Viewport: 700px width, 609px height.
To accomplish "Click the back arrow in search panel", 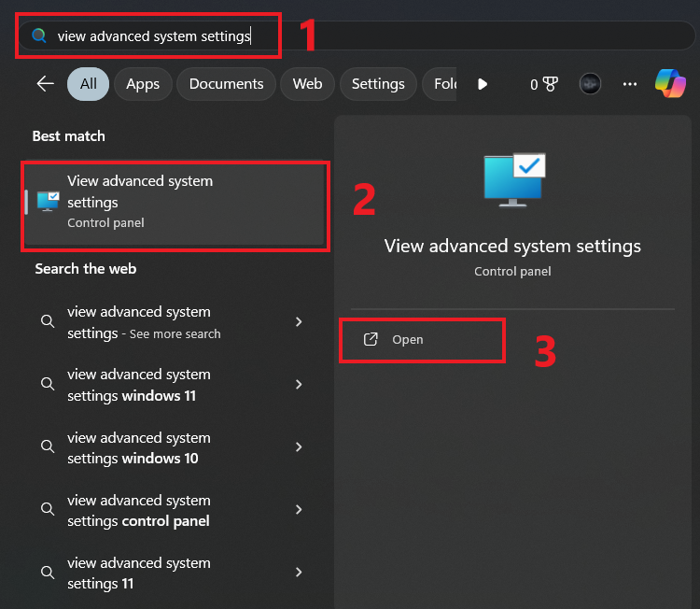I will 45,84.
